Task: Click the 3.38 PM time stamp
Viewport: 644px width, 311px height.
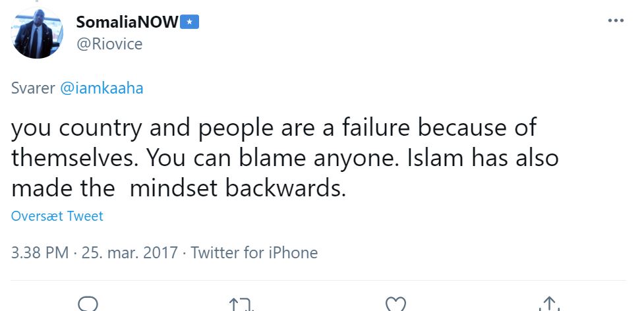Action: pos(40,252)
